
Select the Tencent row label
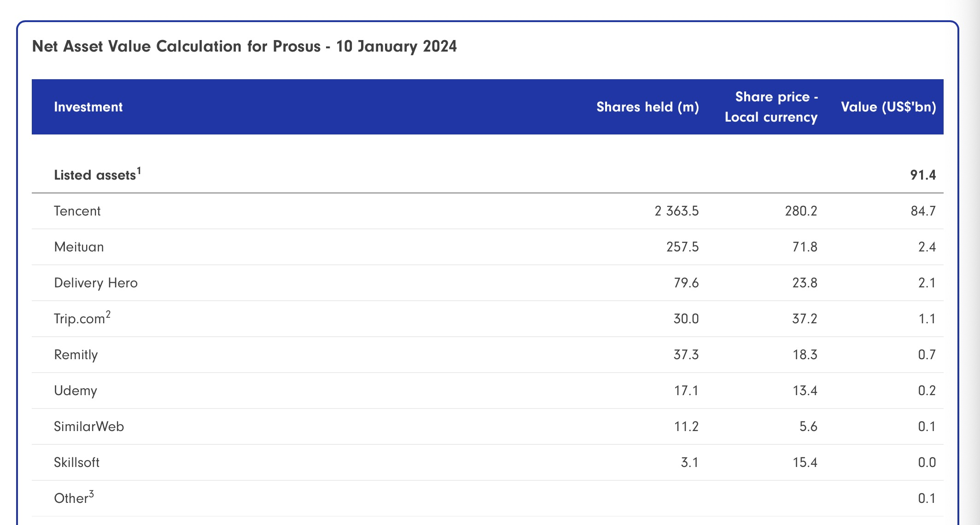click(x=77, y=211)
